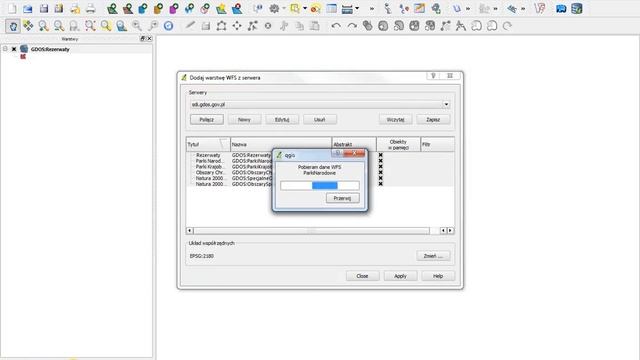Expand the toolbar overflow chevron after the measure tool
This screenshot has height=360, width=640.
click(x=371, y=9)
